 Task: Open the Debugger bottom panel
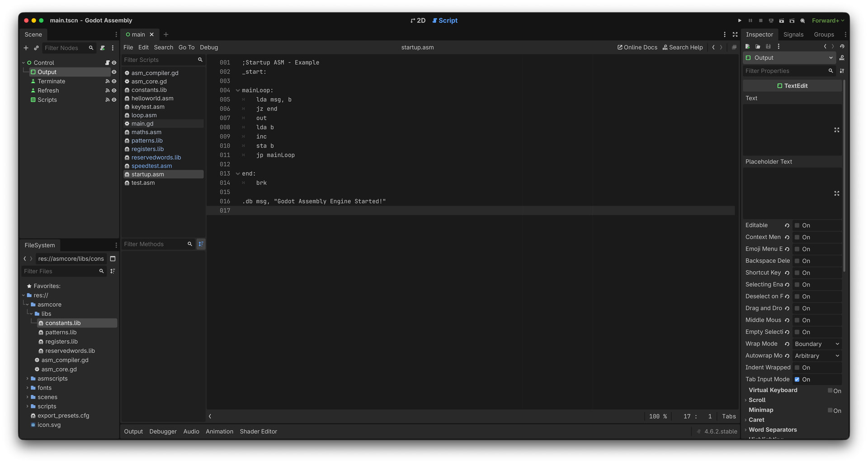pos(163,431)
